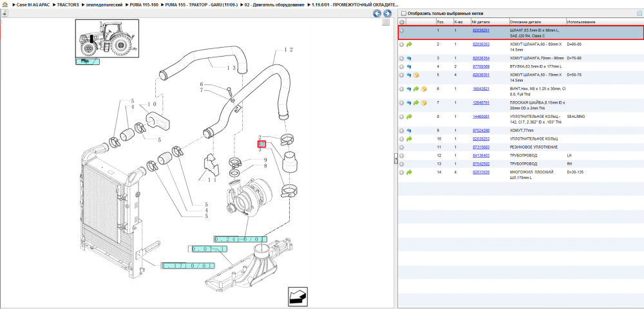Open column options icon in parts panel
The height and width of the screenshot is (309, 644).
coord(639,13)
